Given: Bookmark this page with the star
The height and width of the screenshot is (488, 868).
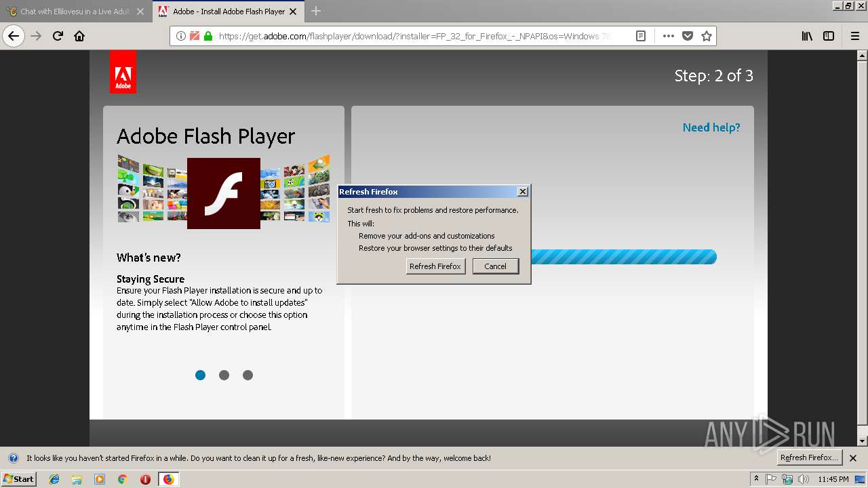Looking at the screenshot, I should coord(707,36).
